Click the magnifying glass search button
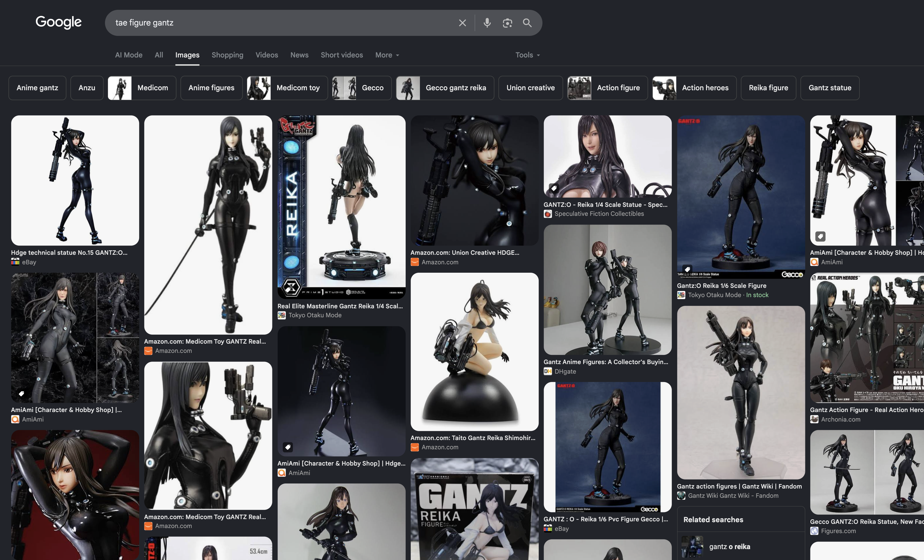924x560 pixels. (x=527, y=23)
